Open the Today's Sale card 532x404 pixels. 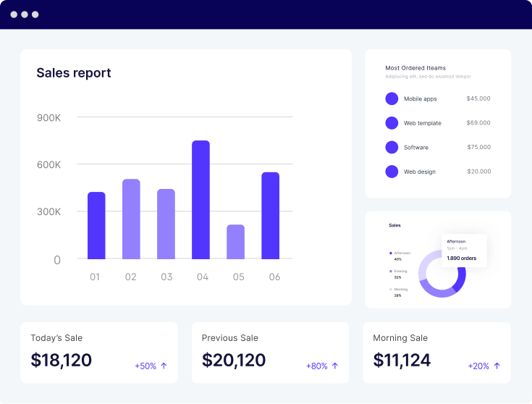click(98, 353)
